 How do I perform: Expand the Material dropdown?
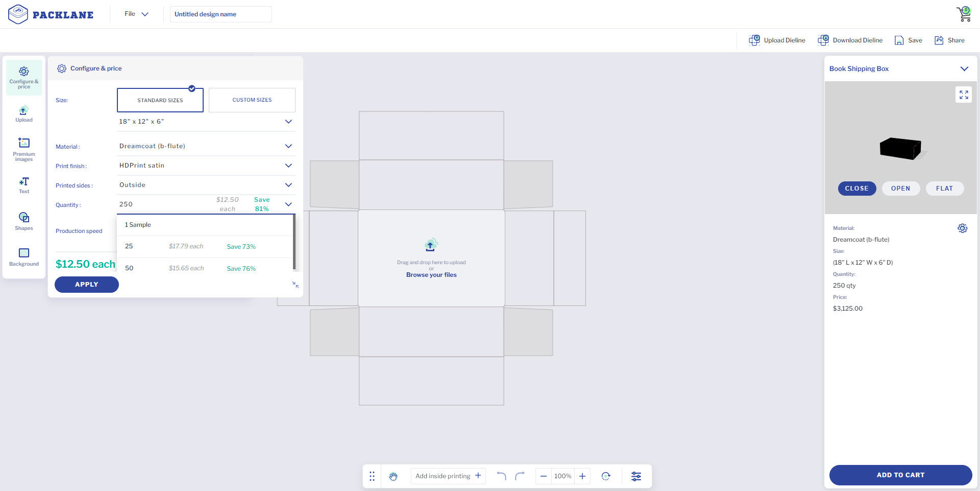tap(206, 146)
